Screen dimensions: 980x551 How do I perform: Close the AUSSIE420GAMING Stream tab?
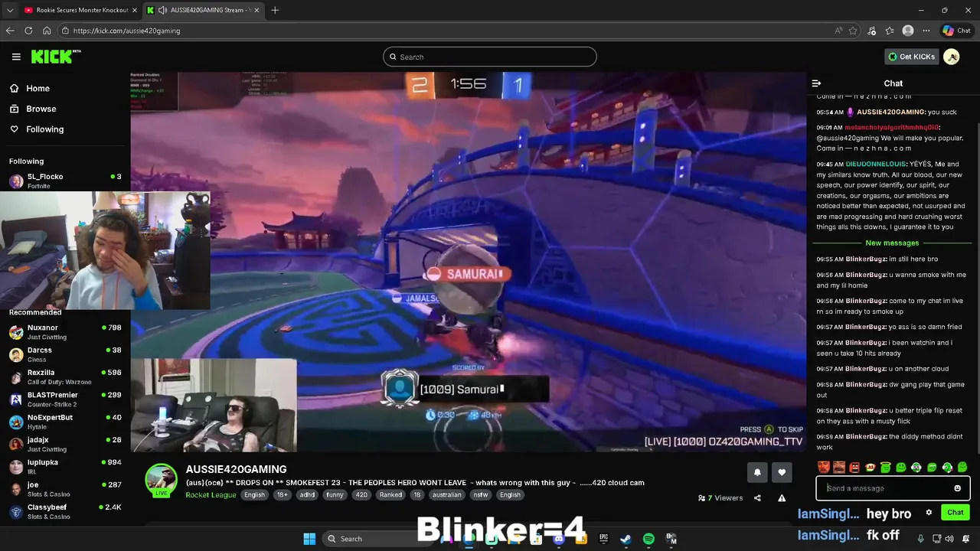pos(256,10)
